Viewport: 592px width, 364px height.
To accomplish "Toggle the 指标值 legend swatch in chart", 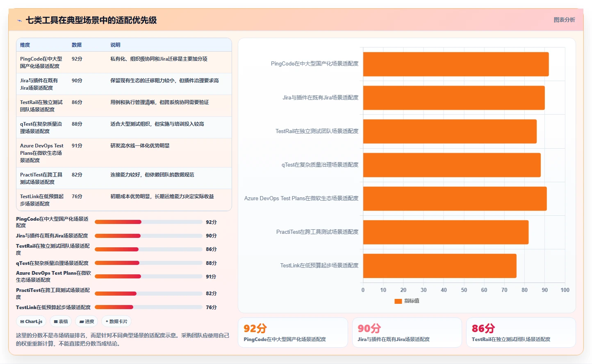I will tap(398, 301).
